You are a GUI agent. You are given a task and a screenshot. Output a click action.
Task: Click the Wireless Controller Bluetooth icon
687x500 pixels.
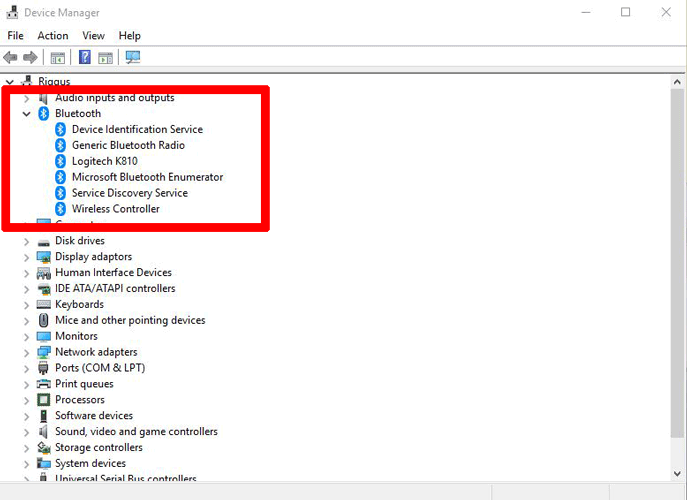point(60,209)
